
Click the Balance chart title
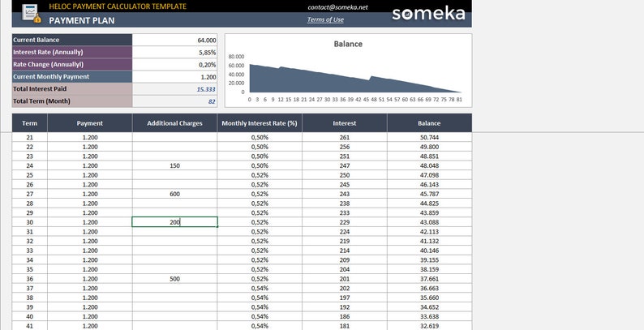tap(348, 44)
